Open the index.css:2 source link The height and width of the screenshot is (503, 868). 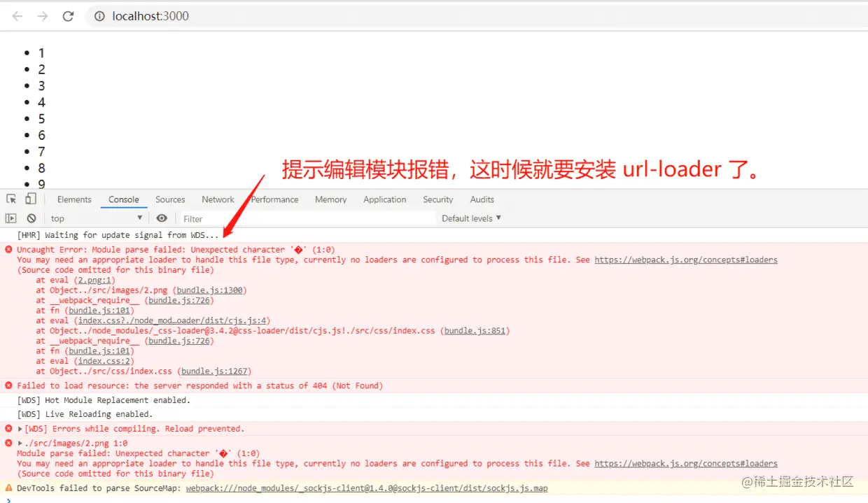point(105,361)
